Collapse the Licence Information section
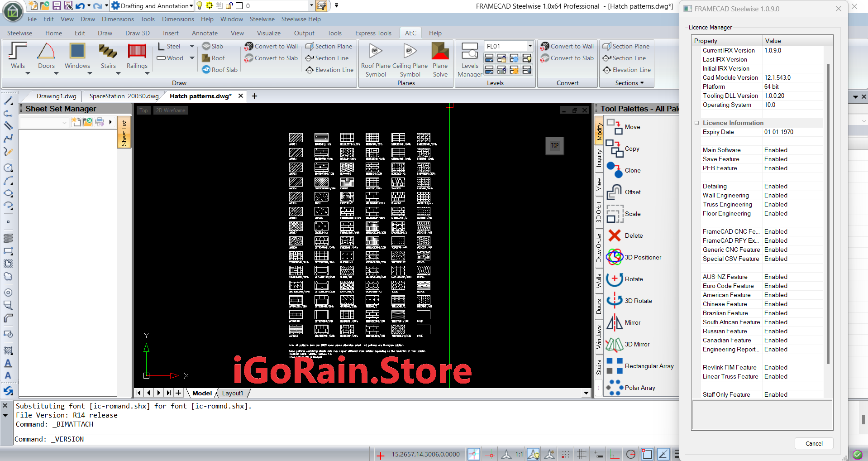868x461 pixels. coord(697,123)
